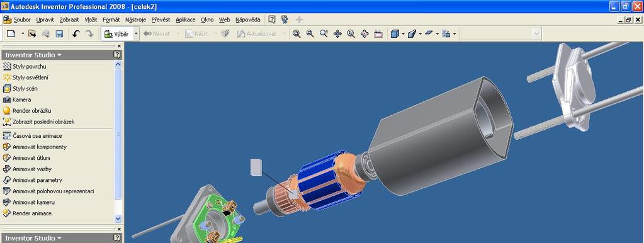Open the projection mode dropdown arrow
The width and height of the screenshot is (644, 243).
420,34
